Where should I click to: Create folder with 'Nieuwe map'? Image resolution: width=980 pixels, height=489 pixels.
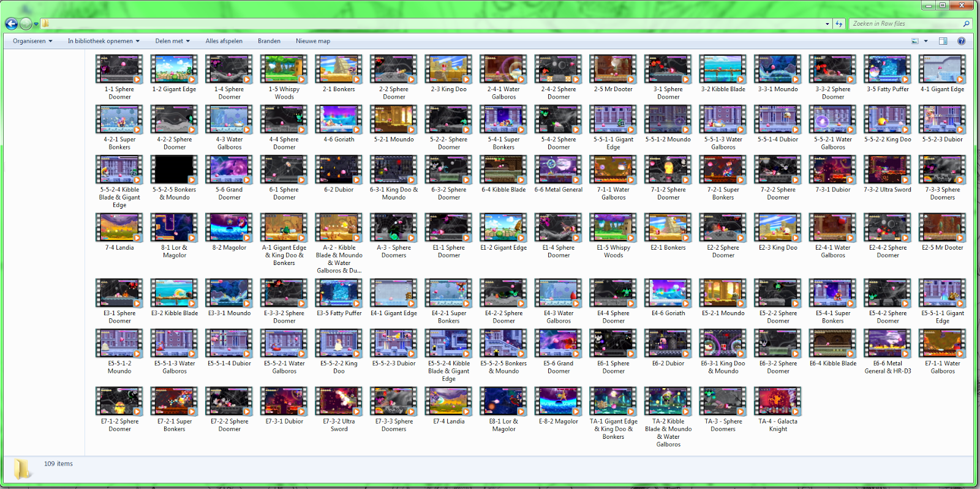(x=313, y=41)
